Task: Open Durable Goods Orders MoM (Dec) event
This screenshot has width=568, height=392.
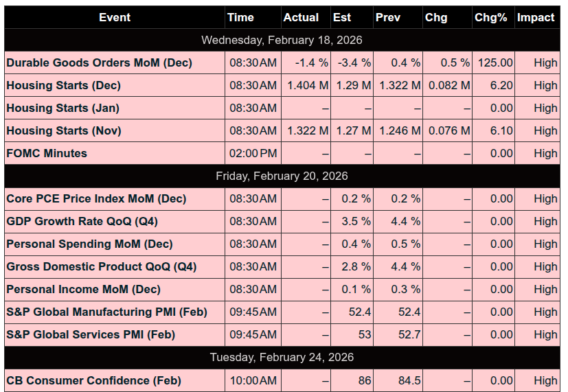Action: pyautogui.click(x=99, y=62)
